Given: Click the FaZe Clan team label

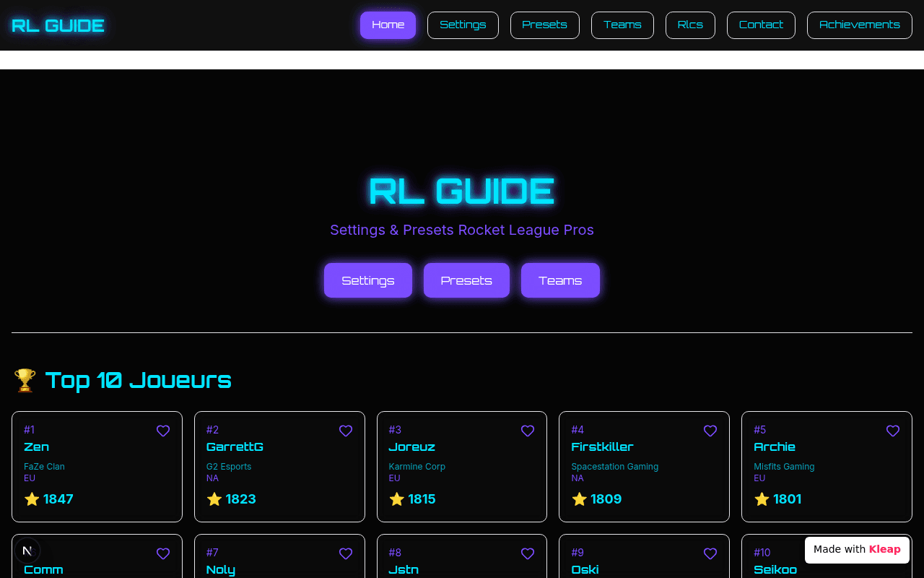Looking at the screenshot, I should click(x=44, y=467).
